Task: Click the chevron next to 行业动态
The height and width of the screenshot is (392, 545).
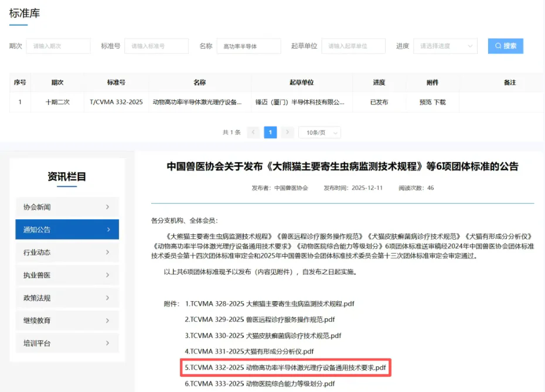Action: pos(107,253)
